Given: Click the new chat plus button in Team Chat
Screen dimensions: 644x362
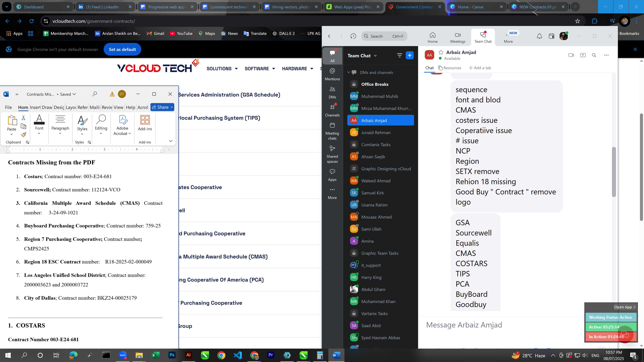Looking at the screenshot, I should point(410,55).
